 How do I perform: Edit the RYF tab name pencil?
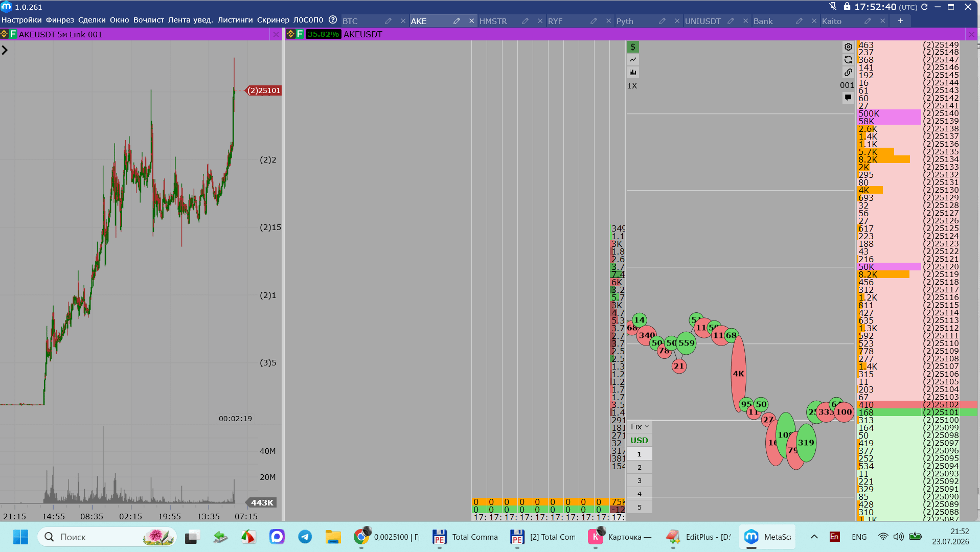tap(594, 21)
